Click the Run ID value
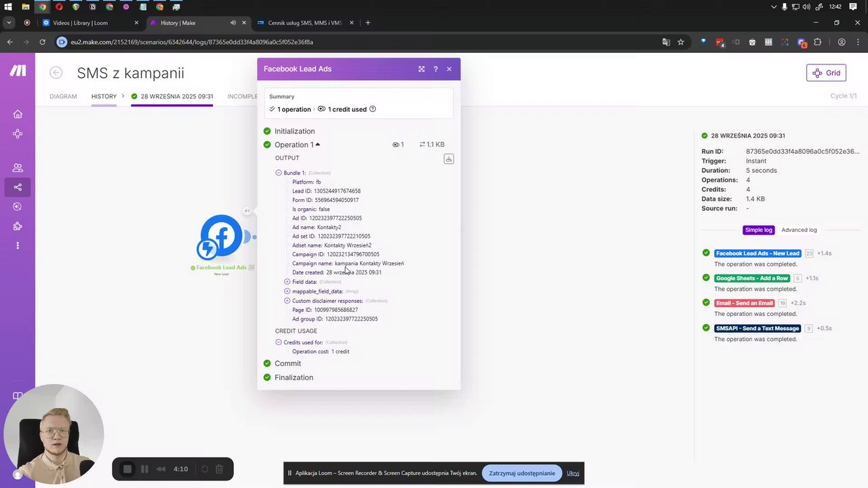 (x=802, y=152)
